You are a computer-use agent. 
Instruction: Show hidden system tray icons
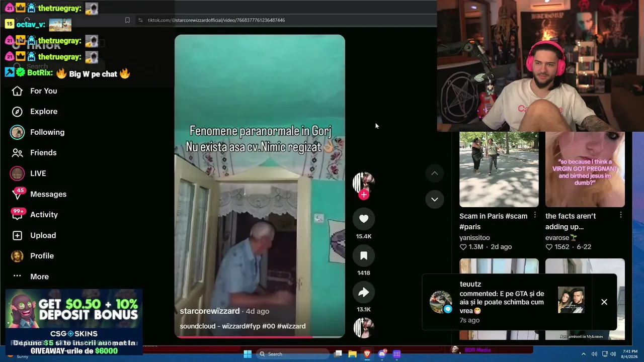[584, 354]
